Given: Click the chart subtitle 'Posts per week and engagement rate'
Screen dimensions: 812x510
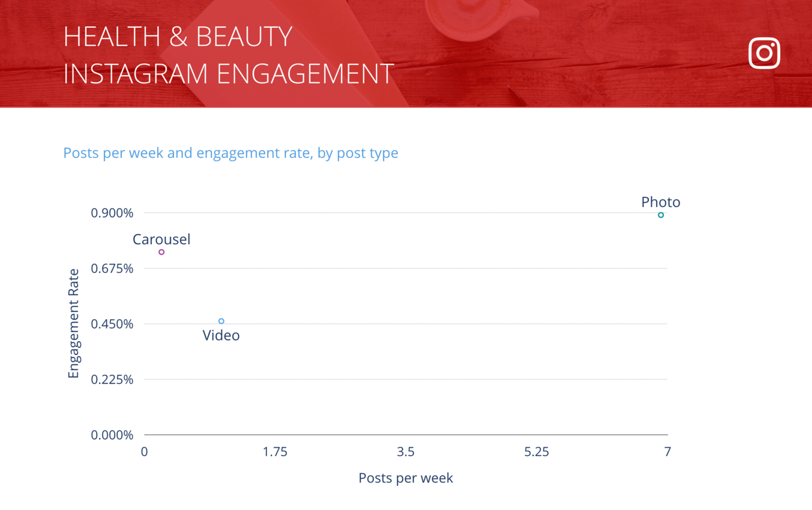Looking at the screenshot, I should point(230,153).
